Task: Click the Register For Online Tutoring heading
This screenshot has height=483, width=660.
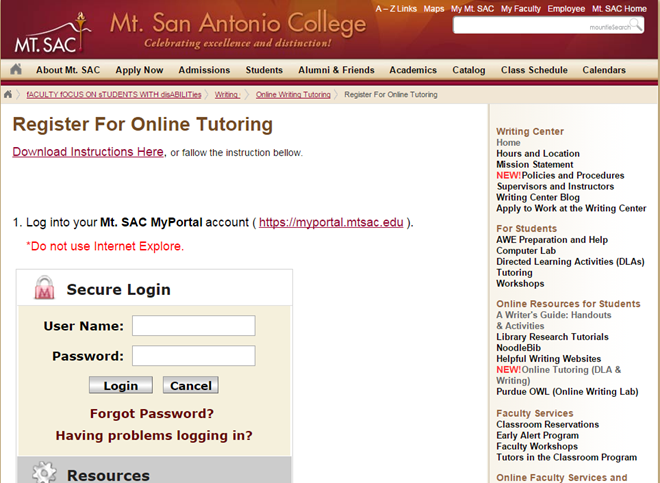Action: tap(143, 124)
